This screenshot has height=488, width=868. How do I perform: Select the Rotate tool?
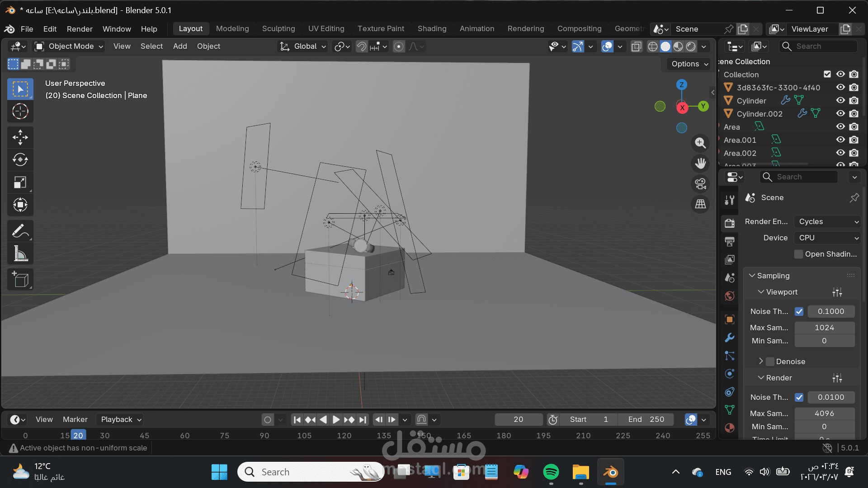(x=20, y=160)
